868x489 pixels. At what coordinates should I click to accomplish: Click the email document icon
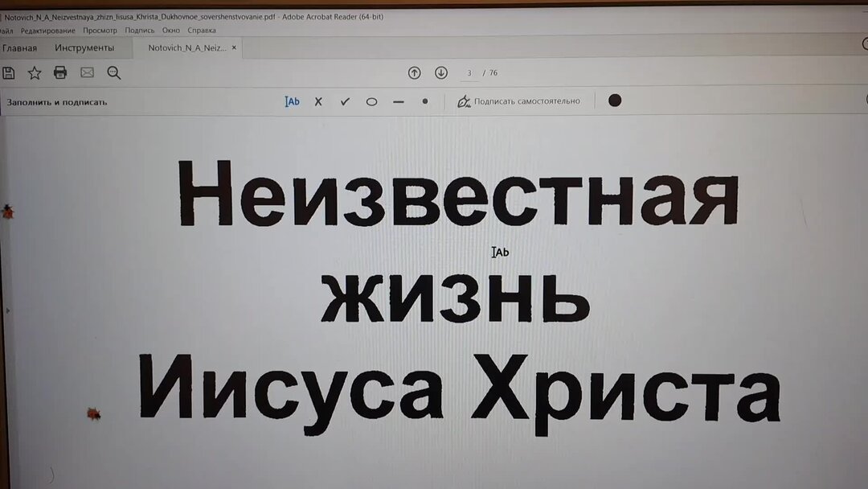tap(86, 72)
